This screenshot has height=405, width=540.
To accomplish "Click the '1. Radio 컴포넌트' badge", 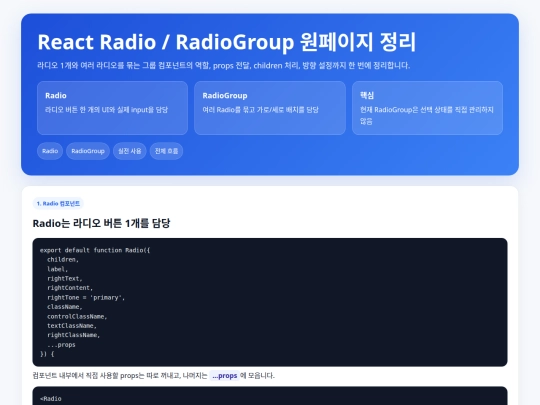I will coord(58,204).
